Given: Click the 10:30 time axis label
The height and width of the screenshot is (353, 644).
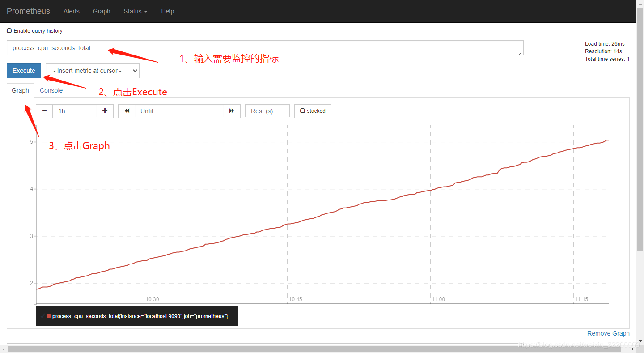Looking at the screenshot, I should (x=152, y=299).
